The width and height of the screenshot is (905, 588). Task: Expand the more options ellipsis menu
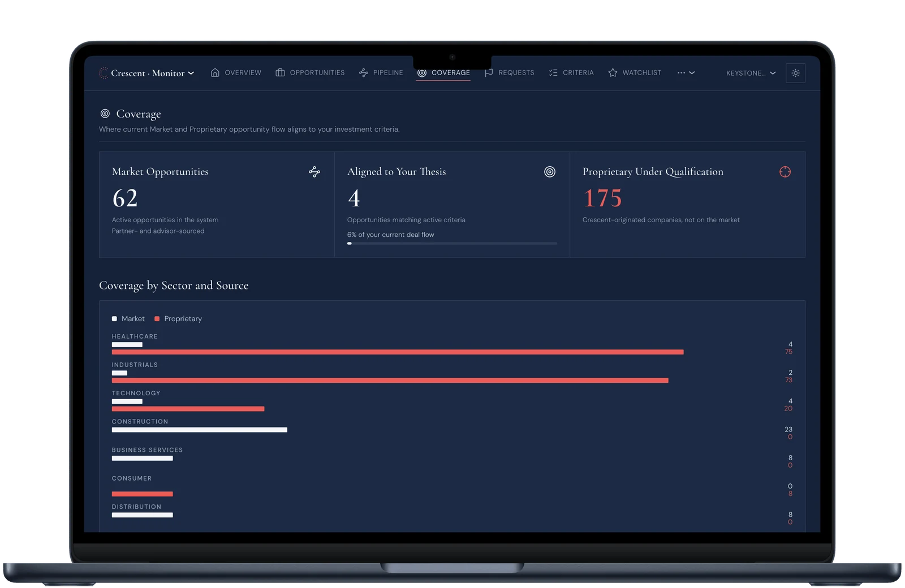pyautogui.click(x=686, y=72)
